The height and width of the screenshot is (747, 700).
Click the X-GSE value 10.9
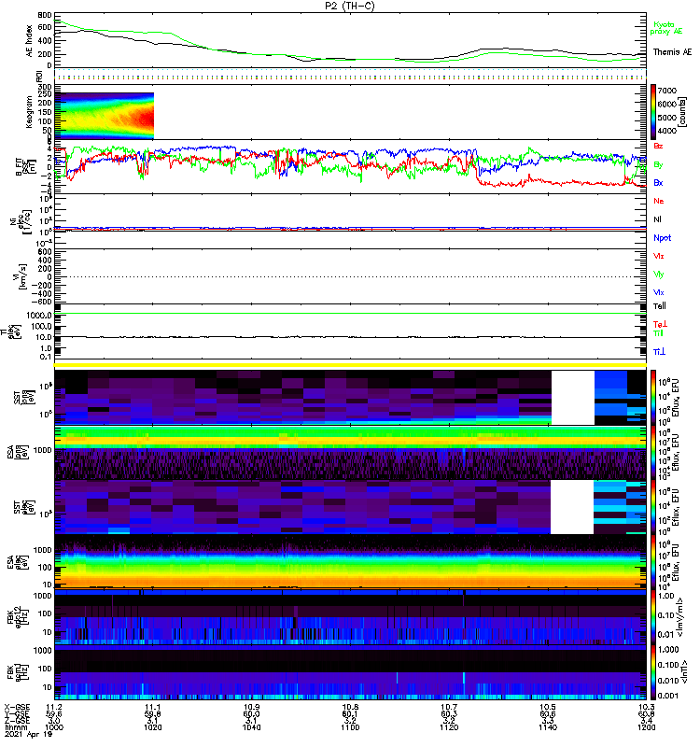click(x=251, y=707)
